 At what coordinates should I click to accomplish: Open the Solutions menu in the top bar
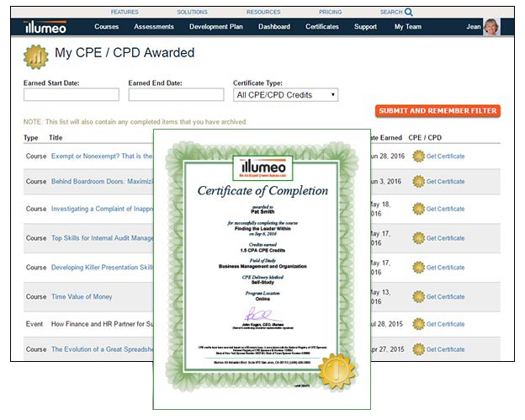pyautogui.click(x=192, y=12)
